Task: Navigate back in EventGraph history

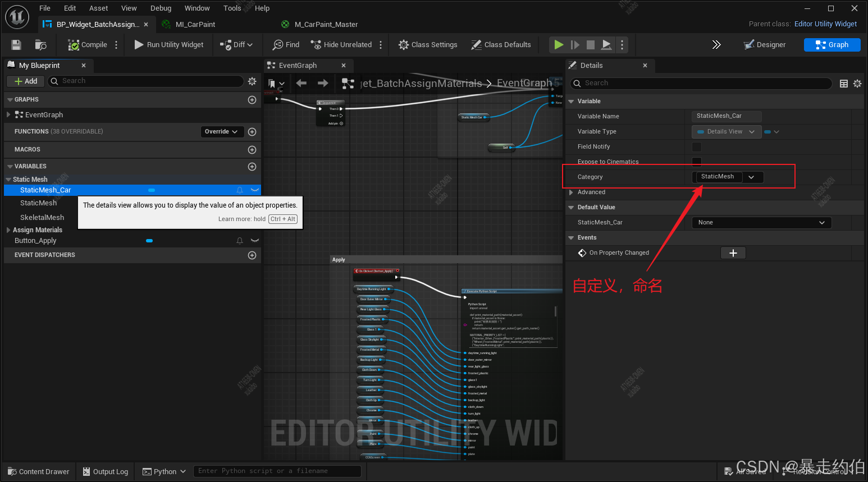Action: click(301, 83)
